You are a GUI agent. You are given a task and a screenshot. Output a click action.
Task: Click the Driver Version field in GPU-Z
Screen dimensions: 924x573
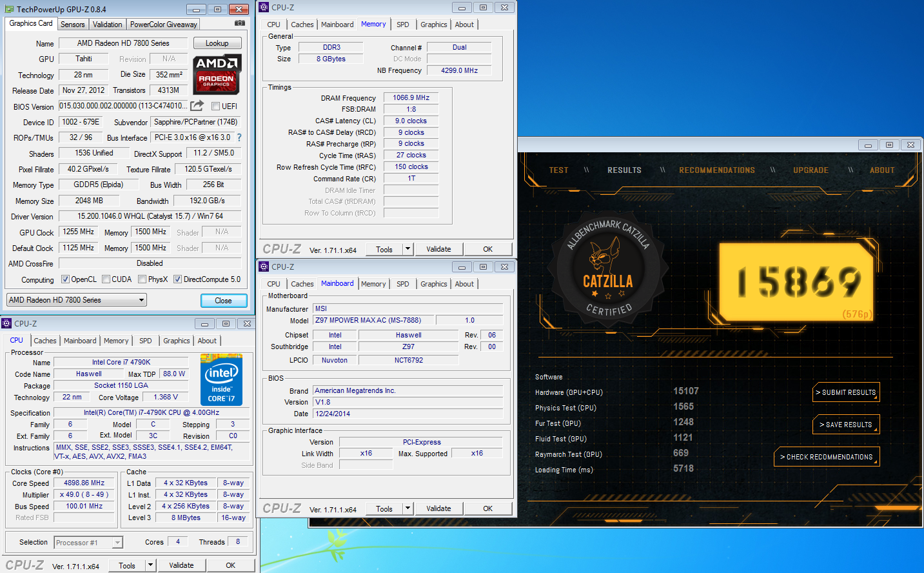pyautogui.click(x=150, y=216)
